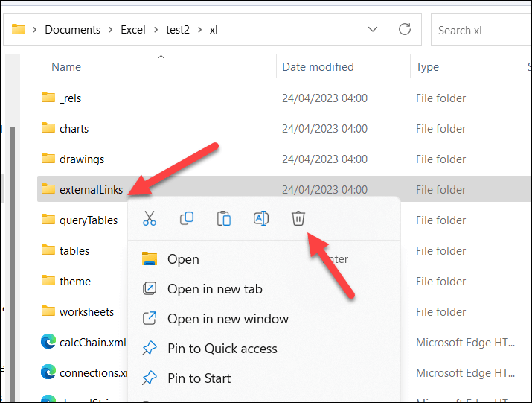Click the theme folder icon
The width and height of the screenshot is (532, 403).
click(48, 280)
